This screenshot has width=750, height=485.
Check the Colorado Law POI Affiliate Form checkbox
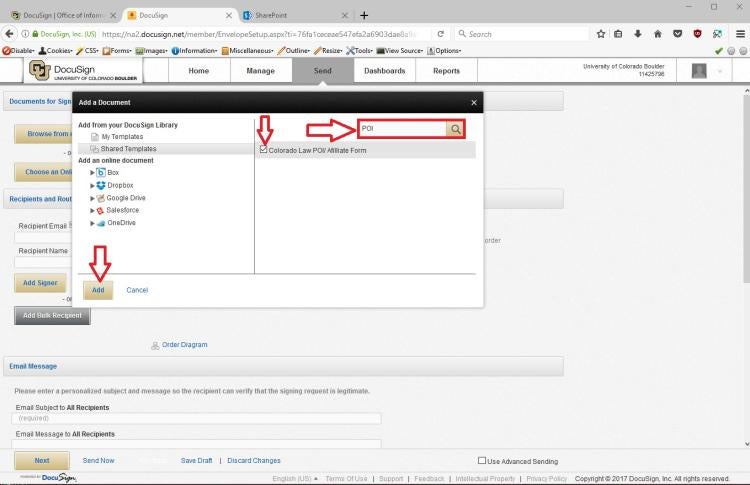263,150
